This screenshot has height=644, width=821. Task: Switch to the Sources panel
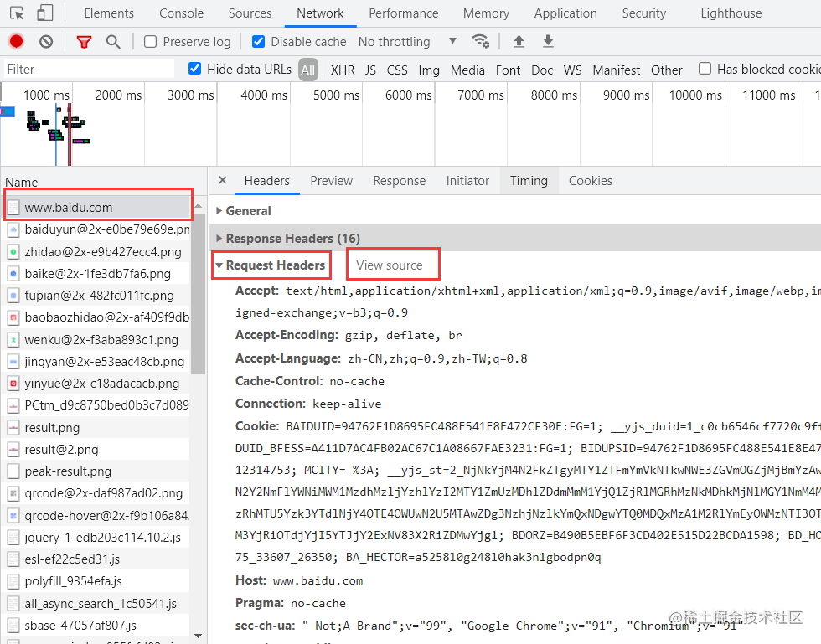click(x=250, y=13)
